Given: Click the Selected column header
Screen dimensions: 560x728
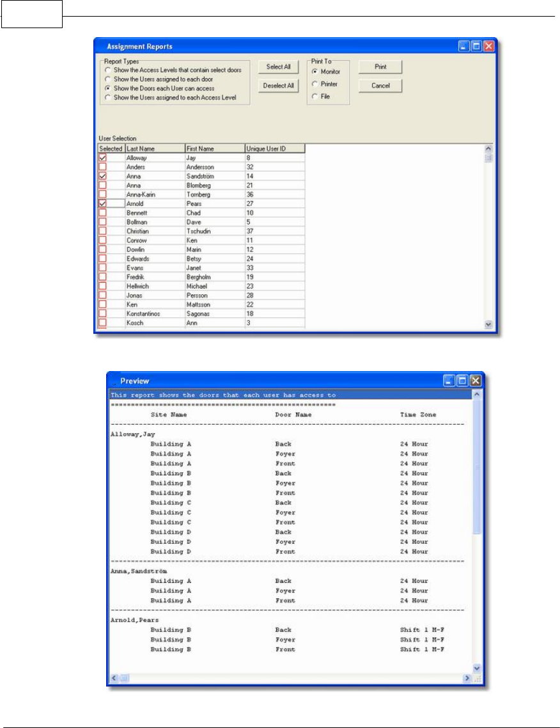Looking at the screenshot, I should pos(111,148).
